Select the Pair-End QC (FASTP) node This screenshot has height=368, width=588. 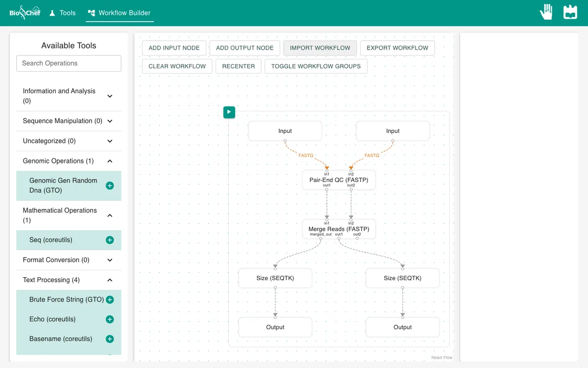pyautogui.click(x=339, y=180)
